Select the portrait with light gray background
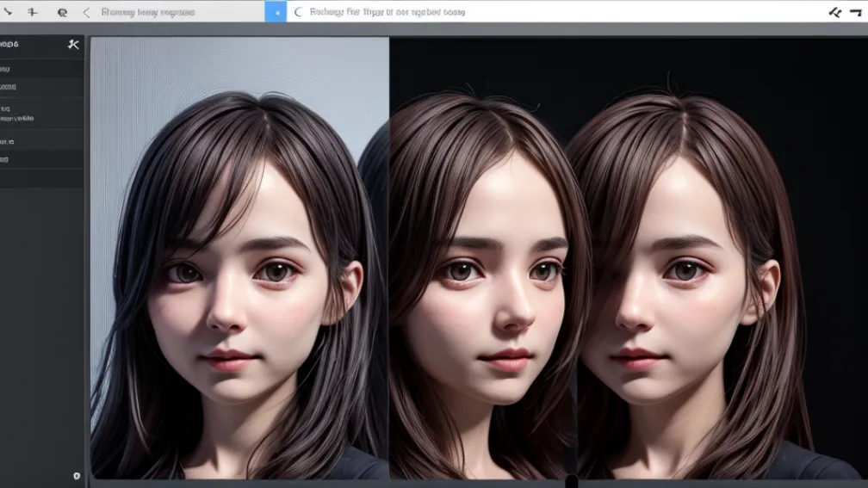Viewport: 868px width, 488px height. tap(239, 258)
